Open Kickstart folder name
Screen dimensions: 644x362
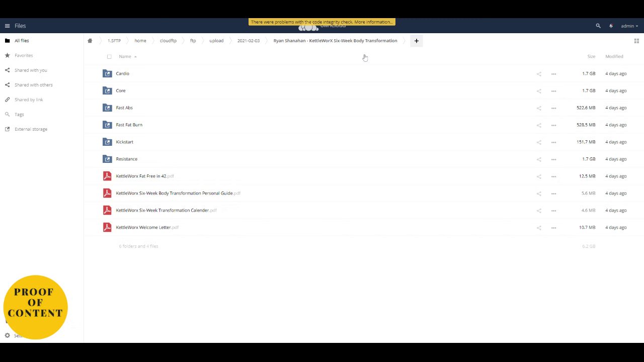[124, 142]
